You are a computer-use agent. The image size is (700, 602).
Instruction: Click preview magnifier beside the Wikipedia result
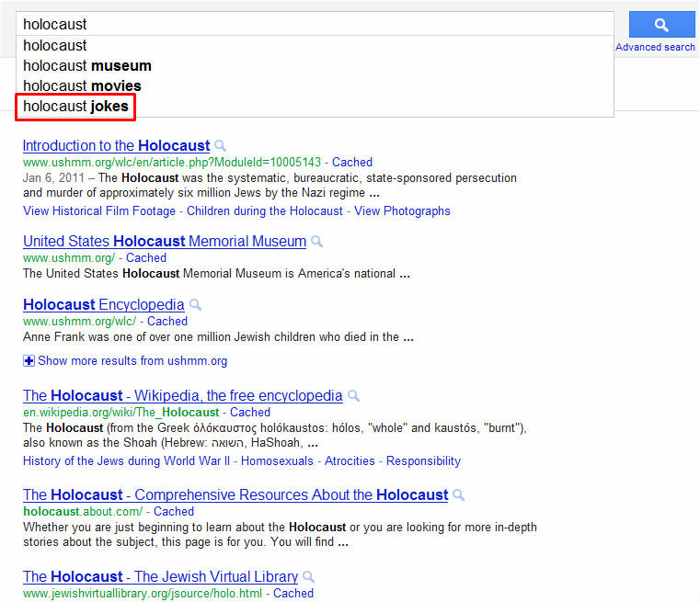(x=353, y=396)
